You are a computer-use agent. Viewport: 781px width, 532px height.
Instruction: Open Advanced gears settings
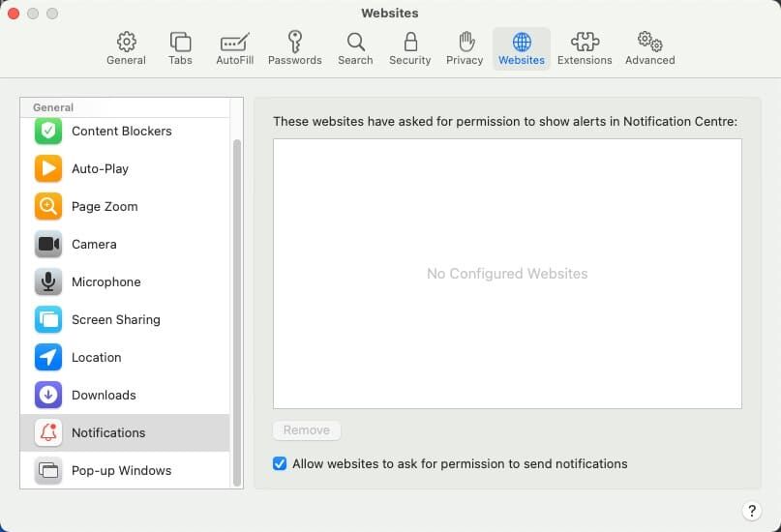(x=649, y=48)
